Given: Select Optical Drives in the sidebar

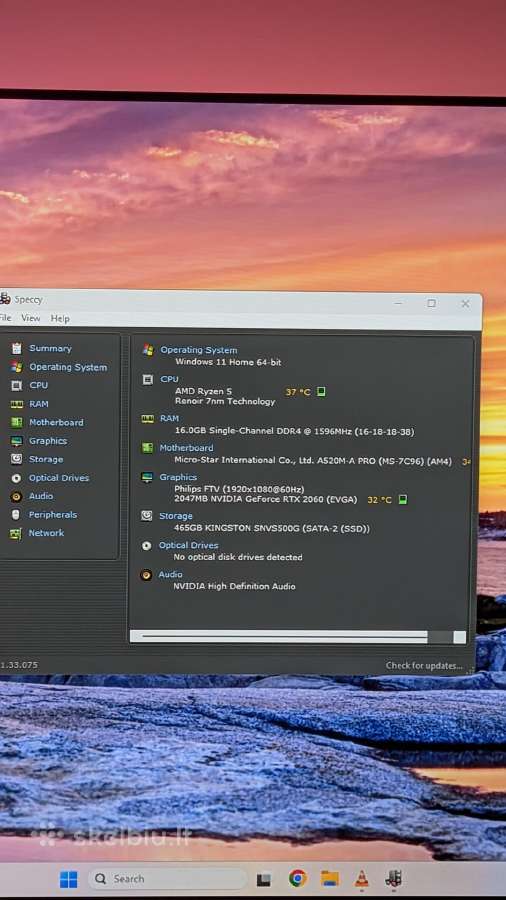Looking at the screenshot, I should click(59, 478).
